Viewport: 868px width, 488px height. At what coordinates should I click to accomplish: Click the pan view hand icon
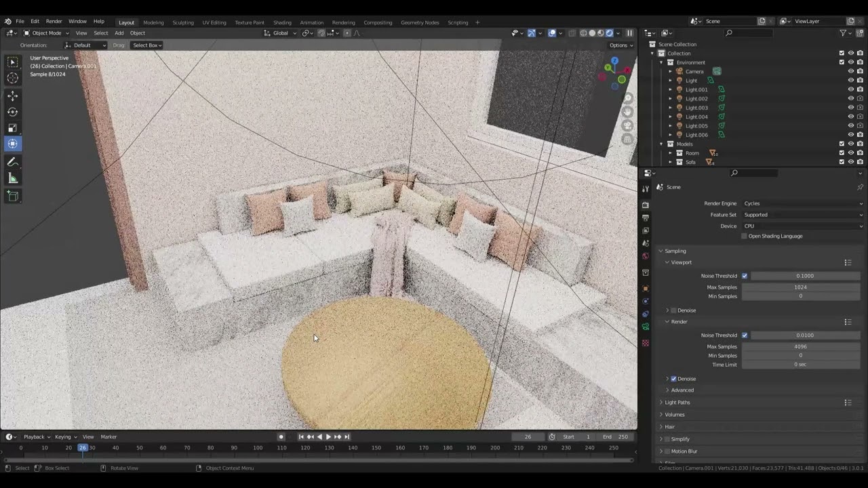628,112
